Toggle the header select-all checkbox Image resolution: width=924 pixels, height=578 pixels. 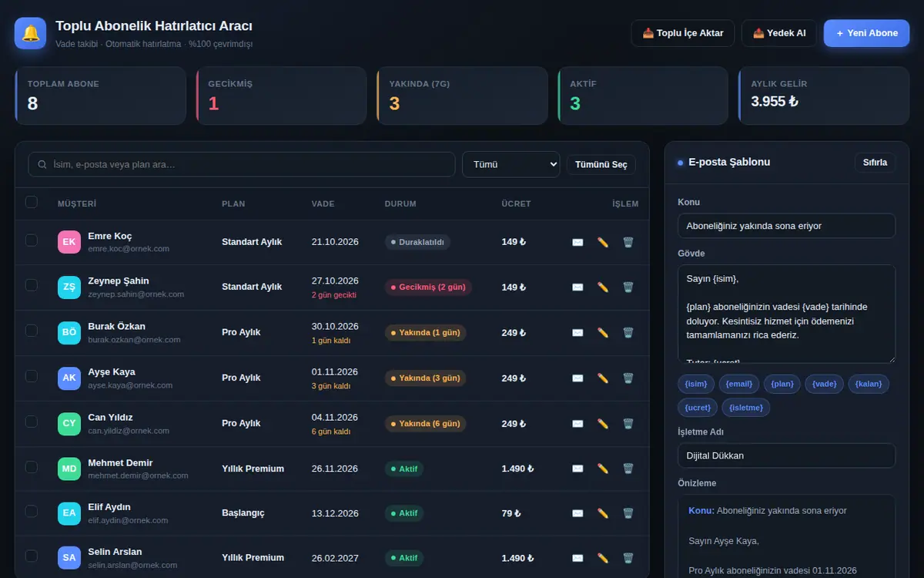[x=32, y=202]
